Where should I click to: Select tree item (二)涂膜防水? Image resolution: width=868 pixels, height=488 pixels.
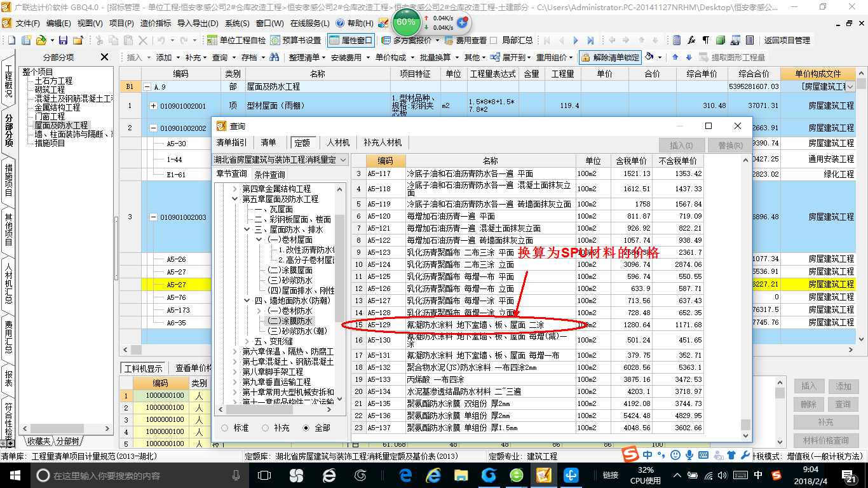coord(289,321)
